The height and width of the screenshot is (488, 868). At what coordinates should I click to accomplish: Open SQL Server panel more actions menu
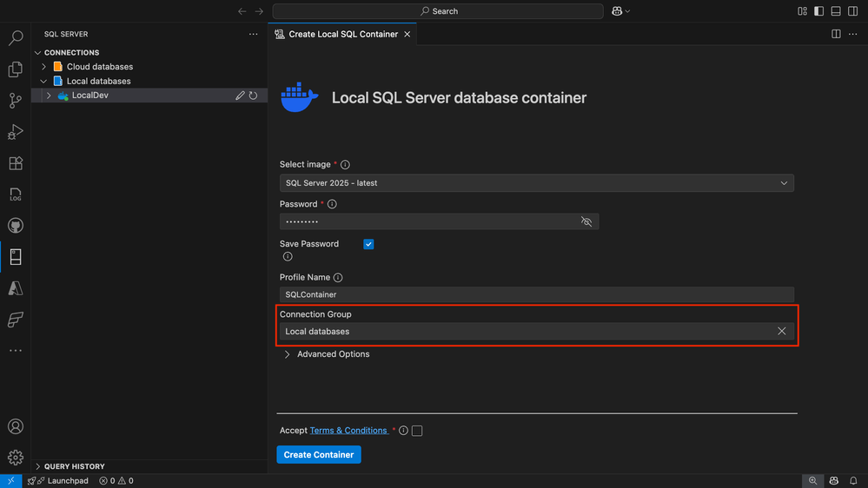(x=254, y=35)
